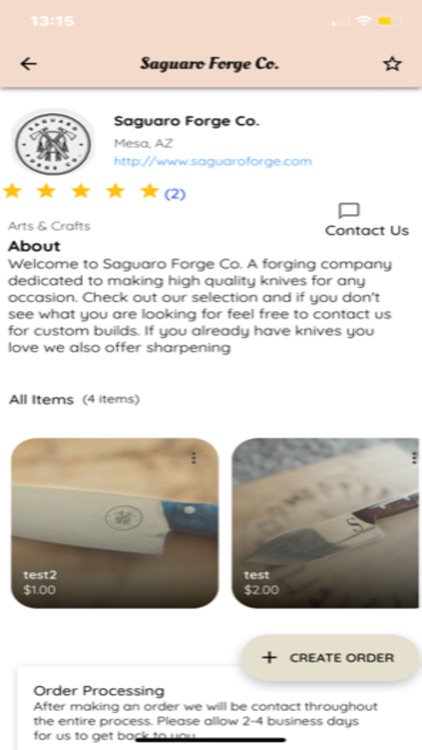The image size is (422, 750).
Task: Open the test item options menu
Action: pyautogui.click(x=414, y=458)
